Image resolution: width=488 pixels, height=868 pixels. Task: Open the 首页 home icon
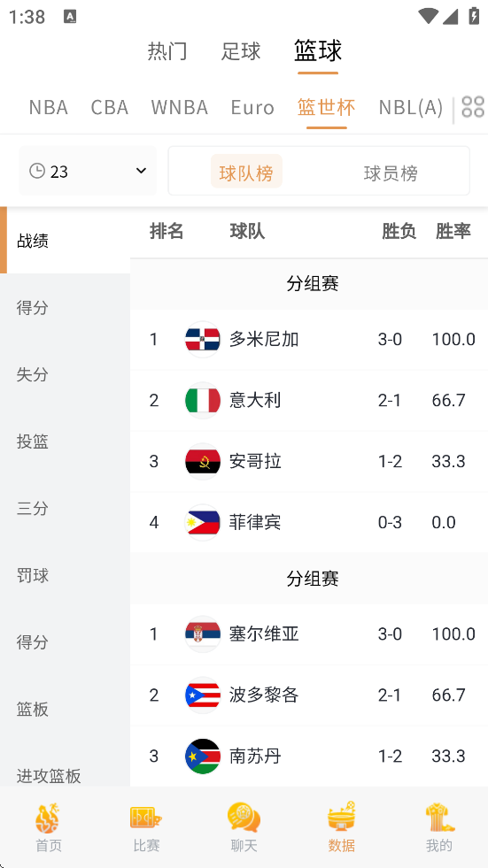(48, 818)
